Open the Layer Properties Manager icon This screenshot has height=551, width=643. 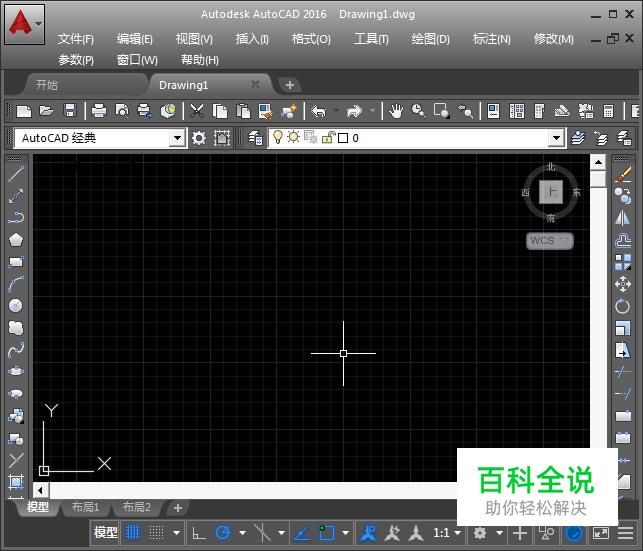[x=255, y=138]
